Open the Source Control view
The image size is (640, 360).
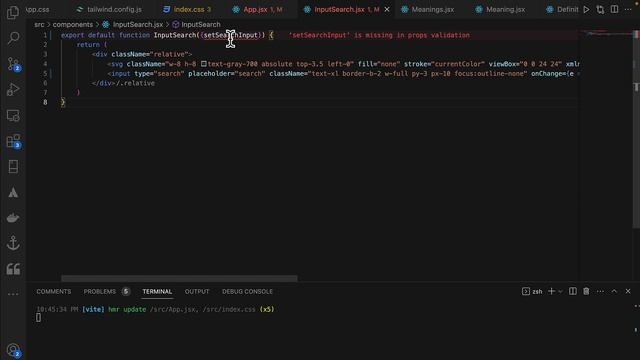click(13, 64)
